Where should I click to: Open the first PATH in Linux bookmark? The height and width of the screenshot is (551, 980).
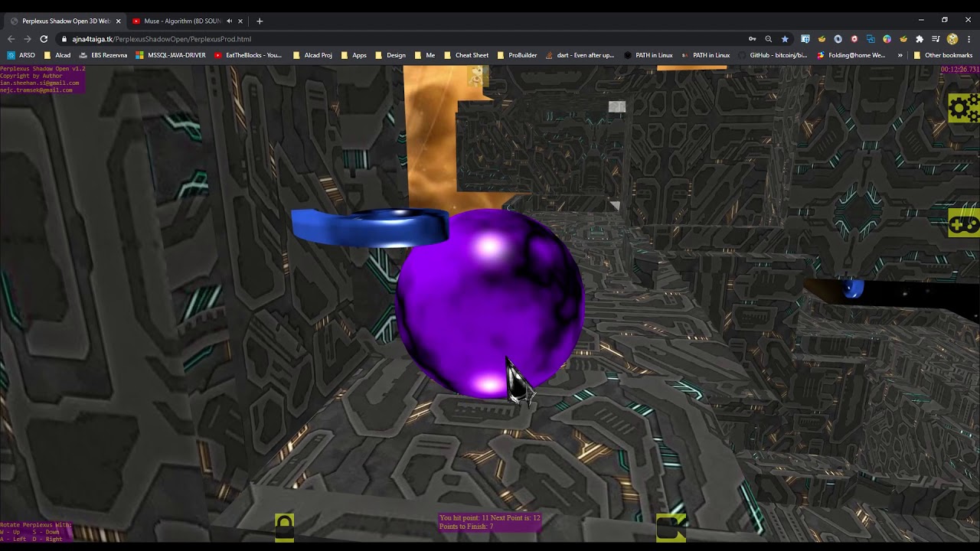[648, 55]
